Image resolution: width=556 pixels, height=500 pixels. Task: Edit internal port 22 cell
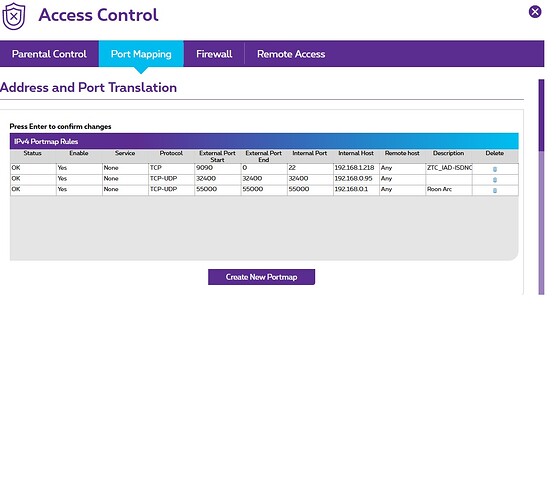tap(310, 168)
